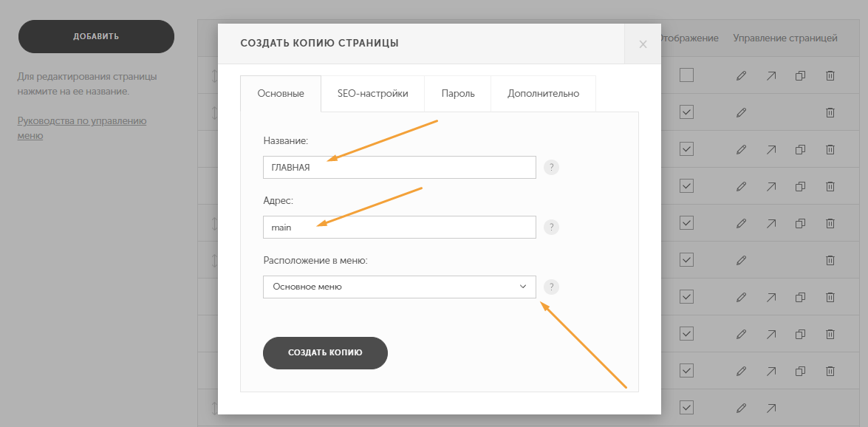868x427 pixels.
Task: Click arrow icon in last visible table row
Action: 770,409
